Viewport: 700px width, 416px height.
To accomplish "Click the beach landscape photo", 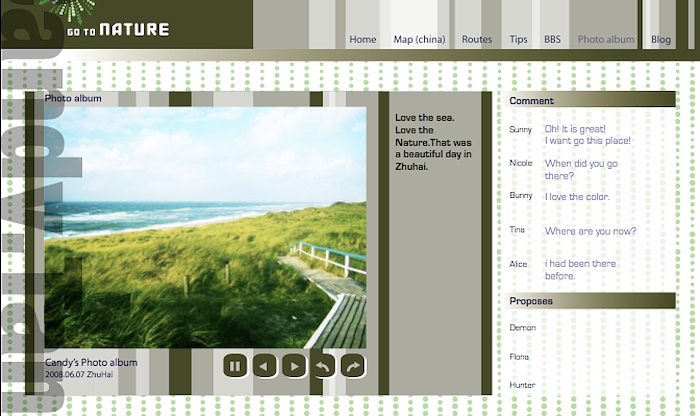I will (x=205, y=227).
